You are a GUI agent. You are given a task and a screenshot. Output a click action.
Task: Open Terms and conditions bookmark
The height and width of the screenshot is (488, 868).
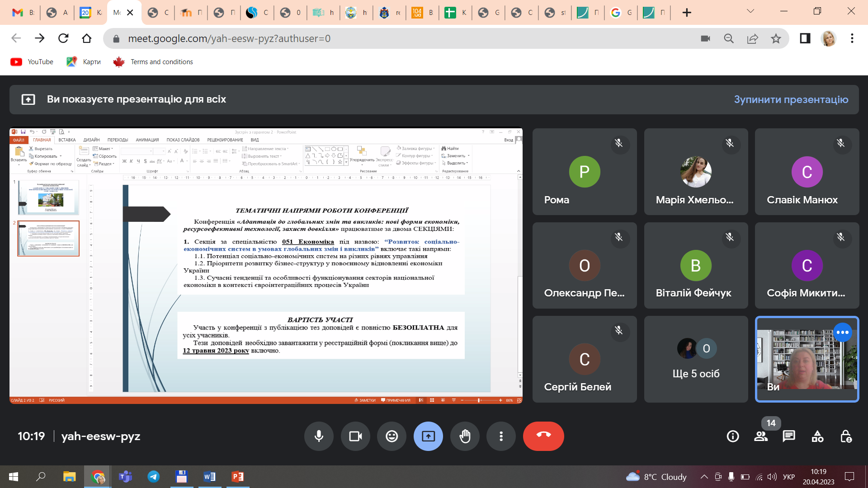[161, 62]
